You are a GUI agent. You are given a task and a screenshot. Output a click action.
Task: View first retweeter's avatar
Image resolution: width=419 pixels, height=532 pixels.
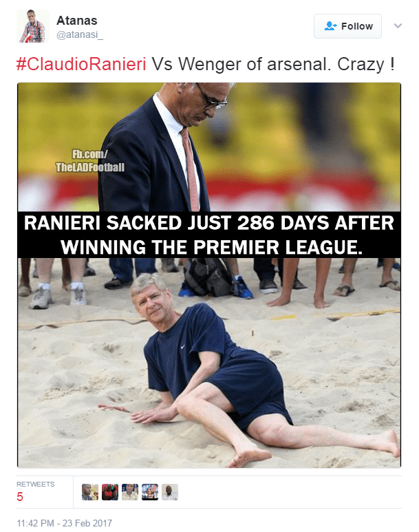[x=90, y=492]
